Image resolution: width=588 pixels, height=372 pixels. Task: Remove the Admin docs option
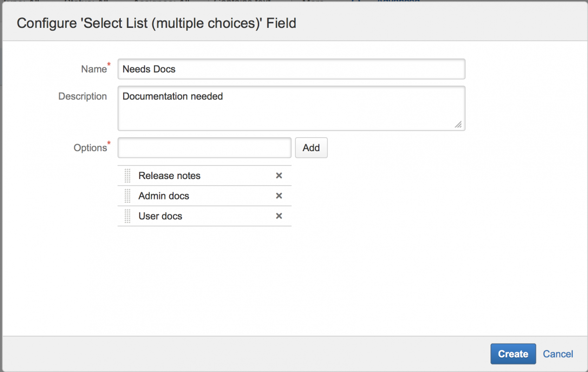pos(279,196)
